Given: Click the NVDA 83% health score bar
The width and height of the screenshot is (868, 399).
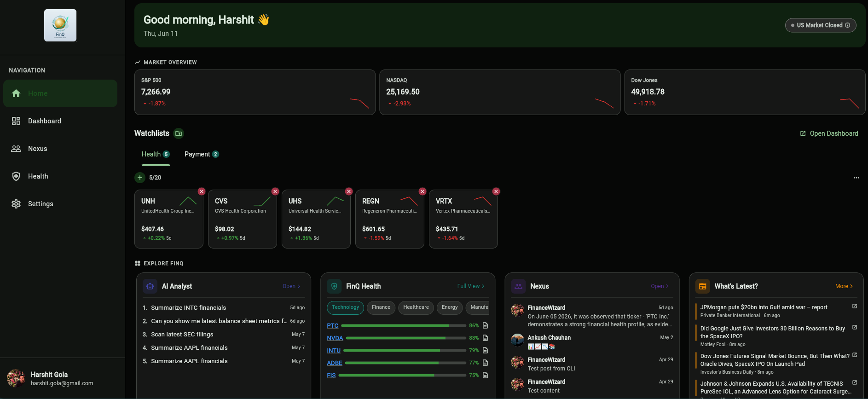Looking at the screenshot, I should [x=406, y=338].
